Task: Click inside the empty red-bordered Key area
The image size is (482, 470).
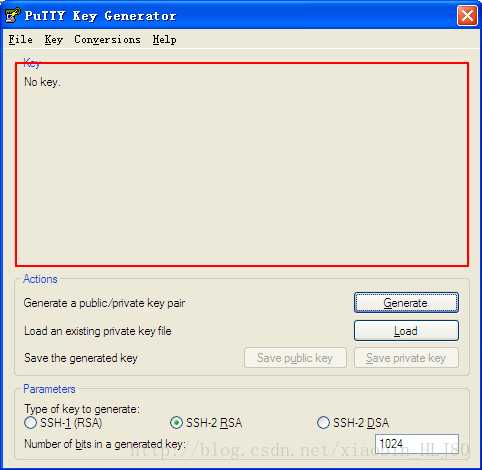Action: tap(242, 164)
